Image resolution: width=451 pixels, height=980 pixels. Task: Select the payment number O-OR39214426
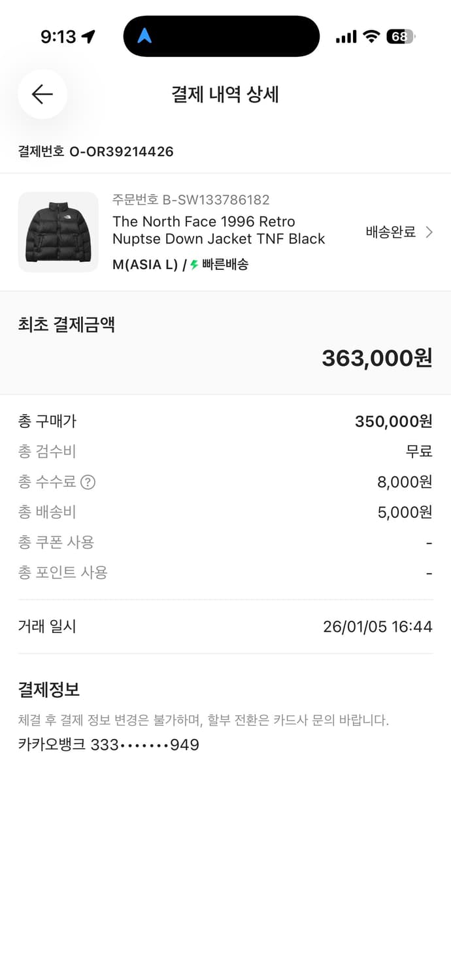pyautogui.click(x=95, y=151)
